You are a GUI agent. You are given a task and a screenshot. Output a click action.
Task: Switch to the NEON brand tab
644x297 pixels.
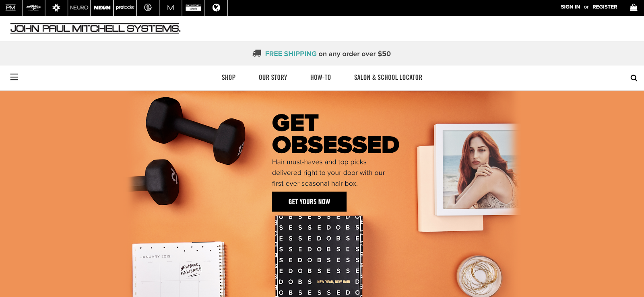coord(102,8)
